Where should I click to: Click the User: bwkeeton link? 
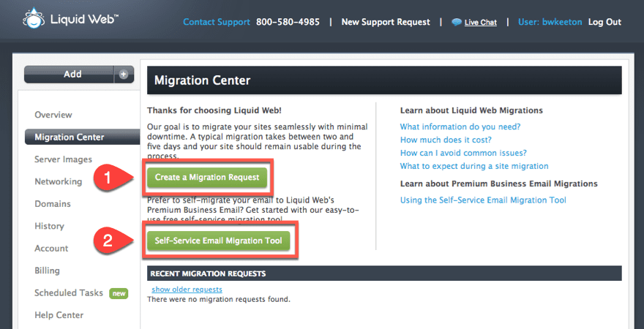click(550, 22)
